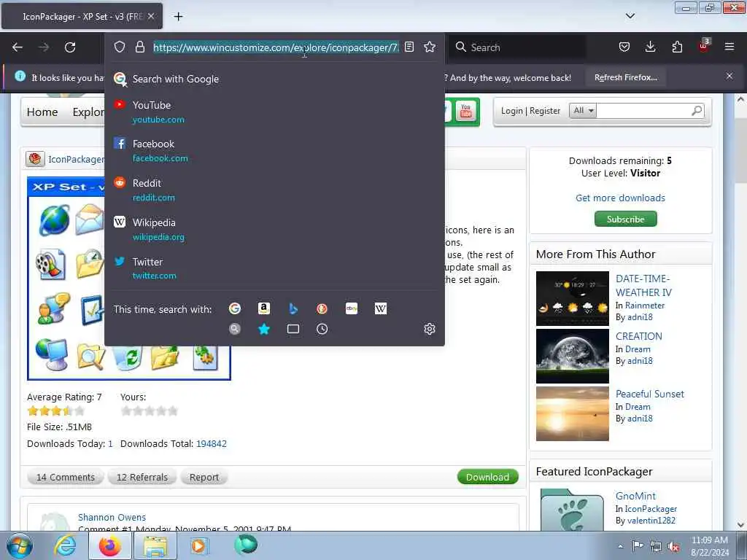The image size is (747, 560).
Task: Click the site security padlock icon
Action: (139, 47)
